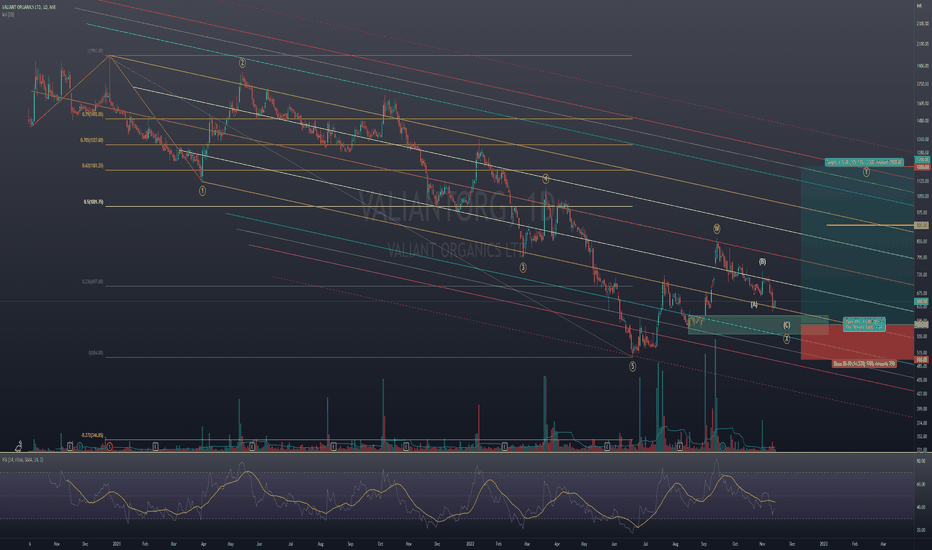Screen dimensions: 932x550
Task: Select the circled wave 5 label at the low
Action: coord(632,367)
